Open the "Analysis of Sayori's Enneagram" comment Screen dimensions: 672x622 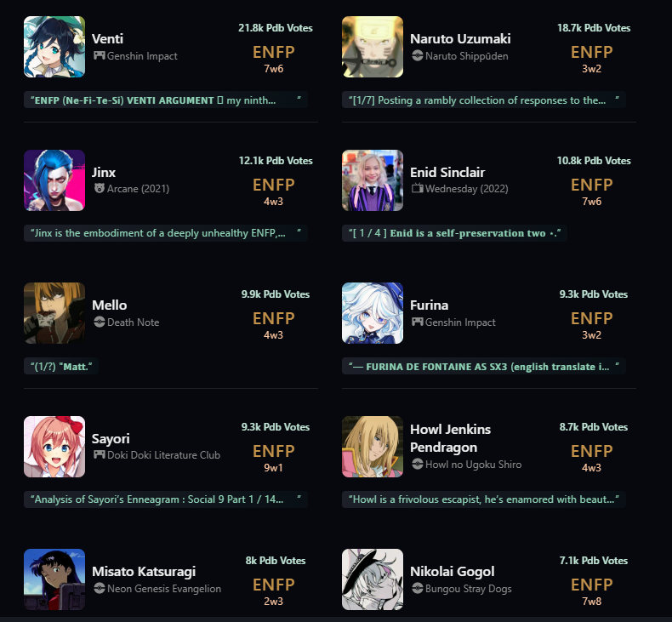[166, 499]
